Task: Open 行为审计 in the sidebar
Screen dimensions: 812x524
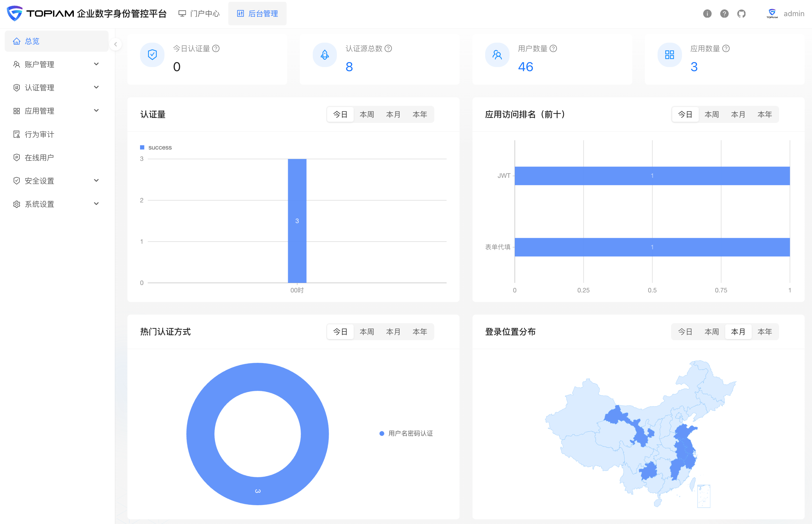Action: [39, 134]
